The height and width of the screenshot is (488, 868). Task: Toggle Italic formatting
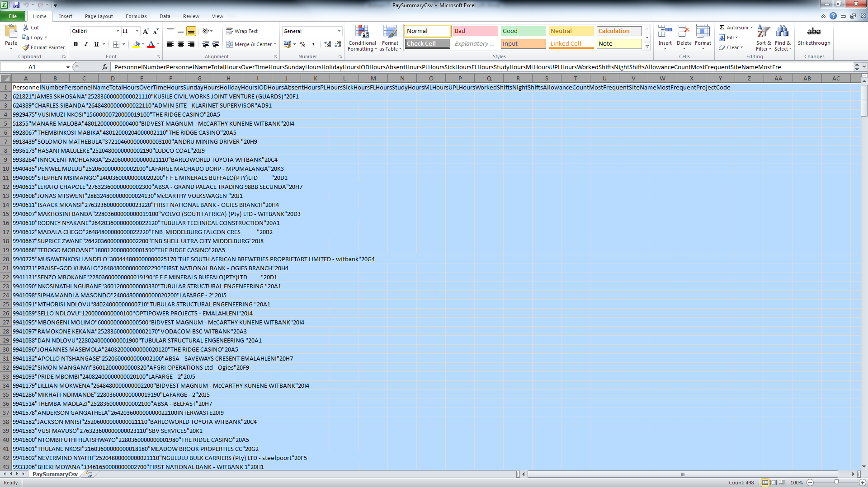tap(86, 44)
